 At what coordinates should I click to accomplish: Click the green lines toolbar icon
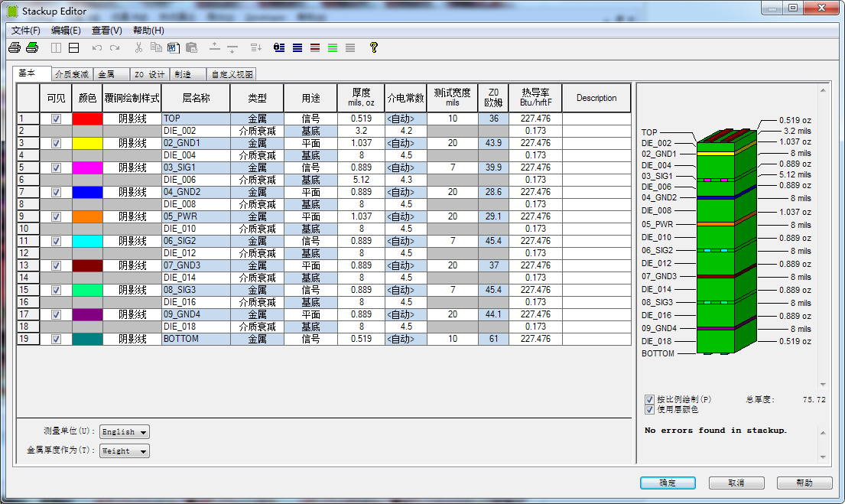(x=333, y=47)
